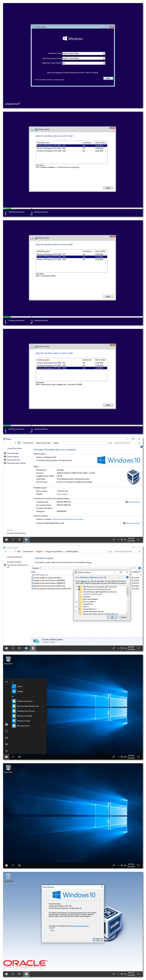Screen dimensions: 146x980
Task: Select Recycle Bin on desktop with open Start menu
Action: [8, 660]
